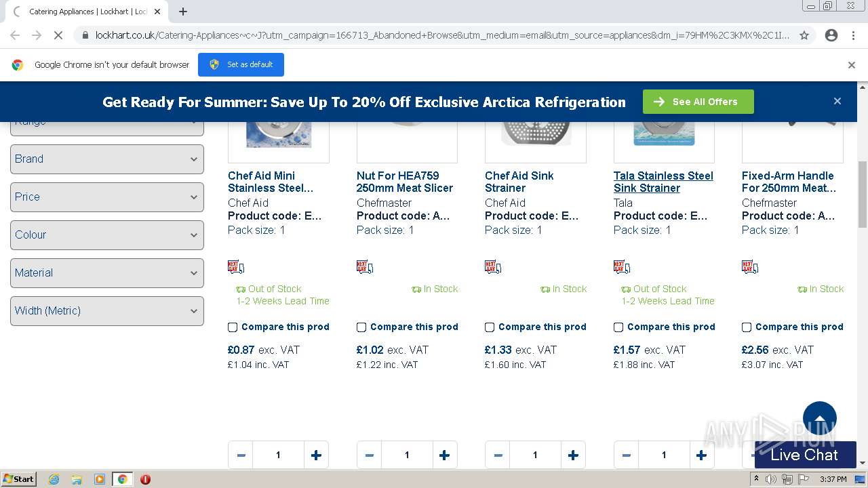The width and height of the screenshot is (868, 488).
Task: Open the Chrome profile avatar icon
Action: click(x=831, y=35)
